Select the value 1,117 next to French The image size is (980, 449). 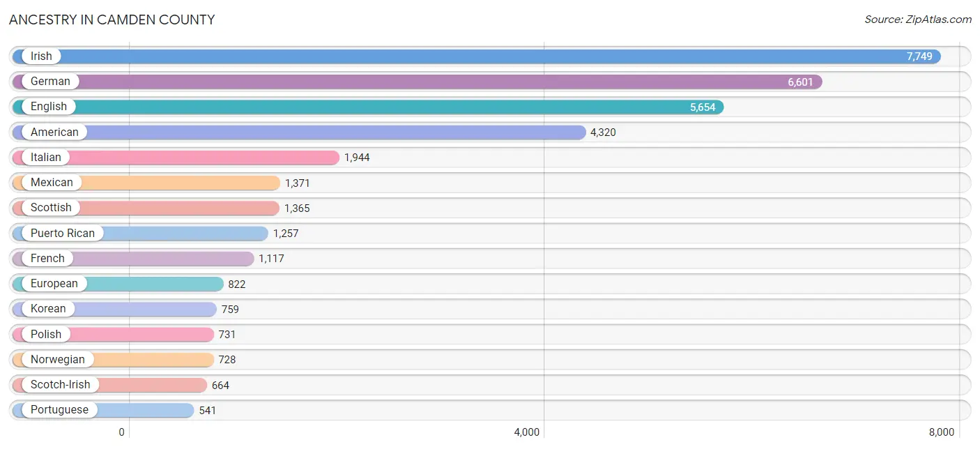[271, 259]
